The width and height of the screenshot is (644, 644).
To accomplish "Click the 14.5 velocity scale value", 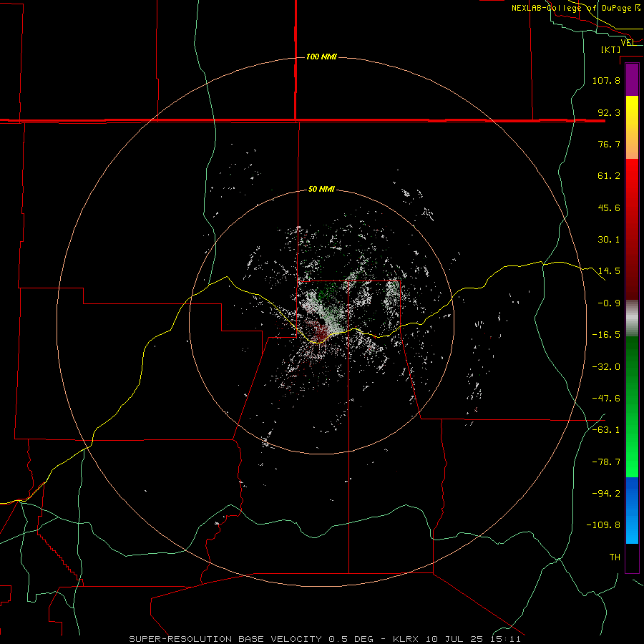I will click(609, 271).
